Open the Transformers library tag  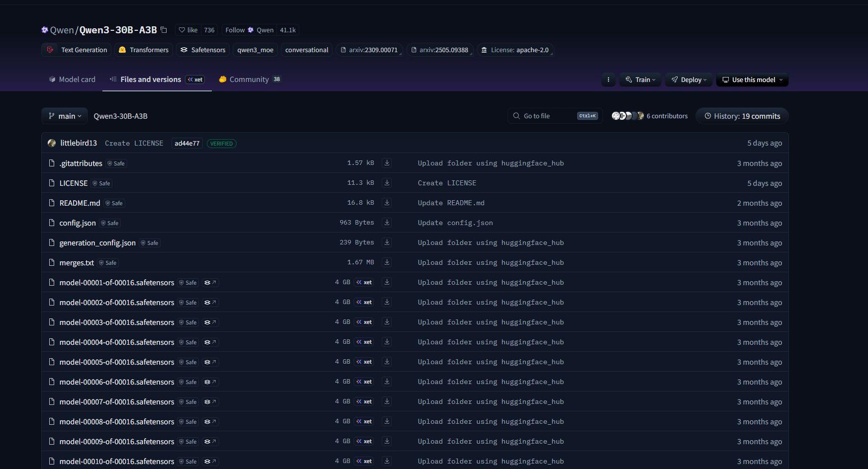(x=144, y=50)
